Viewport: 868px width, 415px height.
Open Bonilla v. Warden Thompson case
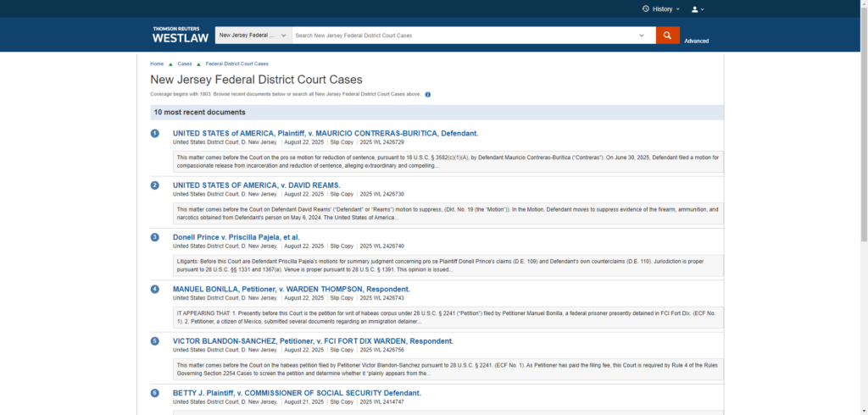(291, 289)
